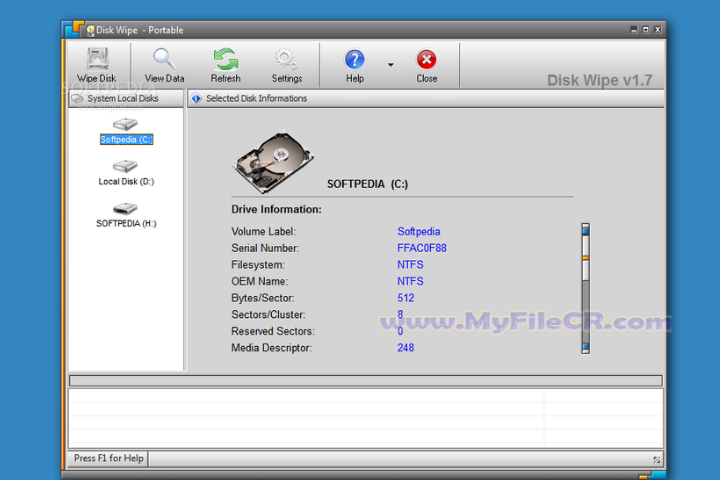The image size is (720, 480).
Task: Click the scrollbar up arrow
Action: 585,229
